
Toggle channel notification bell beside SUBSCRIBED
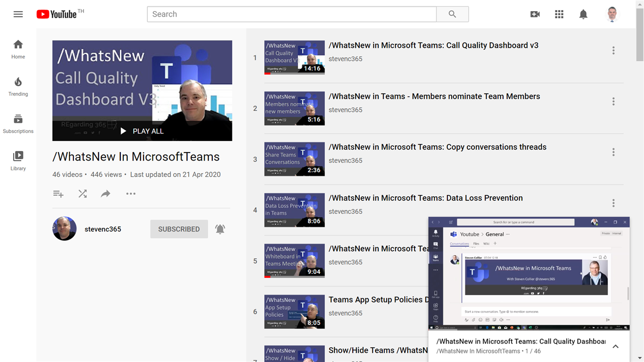[220, 229]
